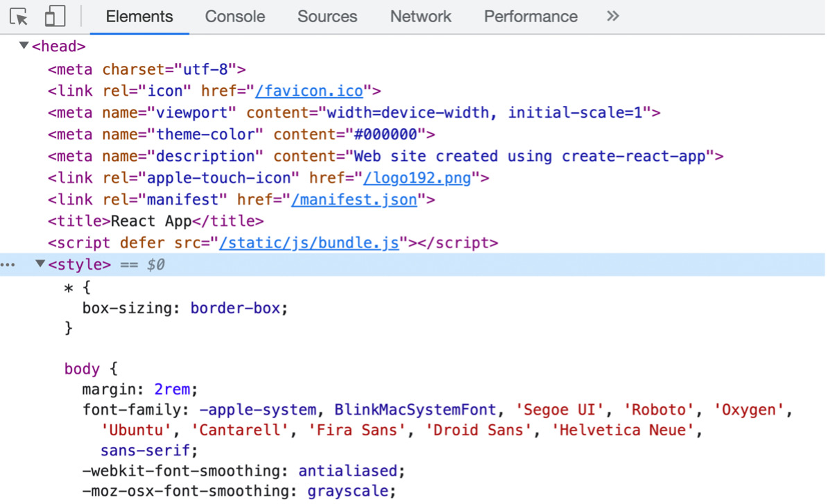The height and width of the screenshot is (504, 828).
Task: Switch to the Sources panel
Action: [327, 16]
